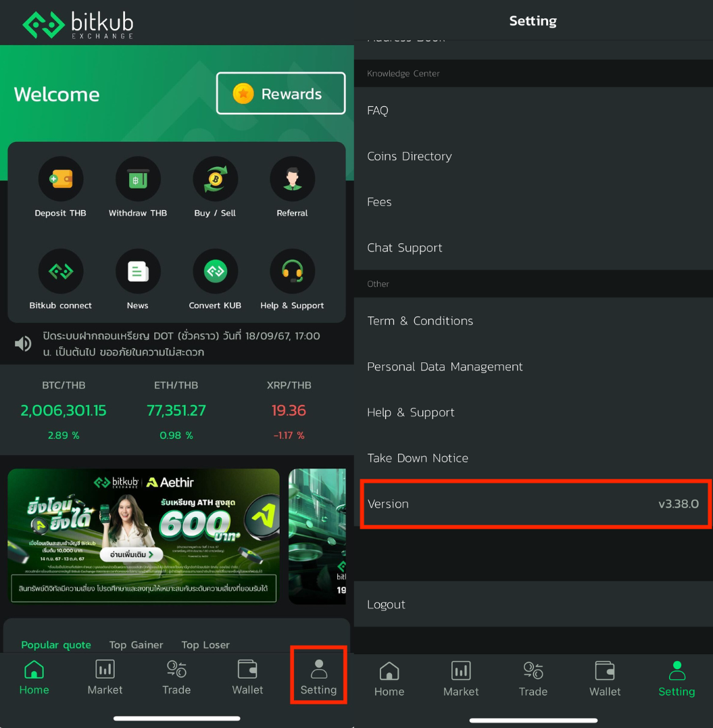Open Chat Support entry

pos(533,247)
